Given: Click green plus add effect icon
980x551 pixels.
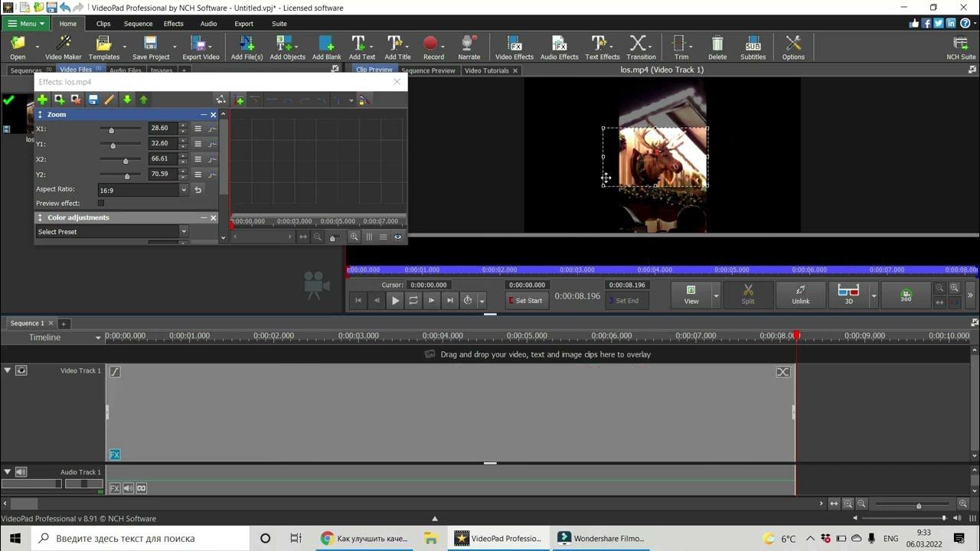Looking at the screenshot, I should pyautogui.click(x=42, y=99).
